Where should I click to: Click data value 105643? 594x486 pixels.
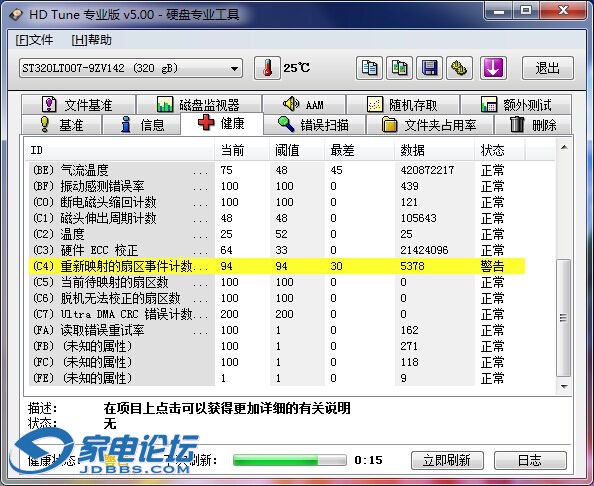(x=418, y=218)
